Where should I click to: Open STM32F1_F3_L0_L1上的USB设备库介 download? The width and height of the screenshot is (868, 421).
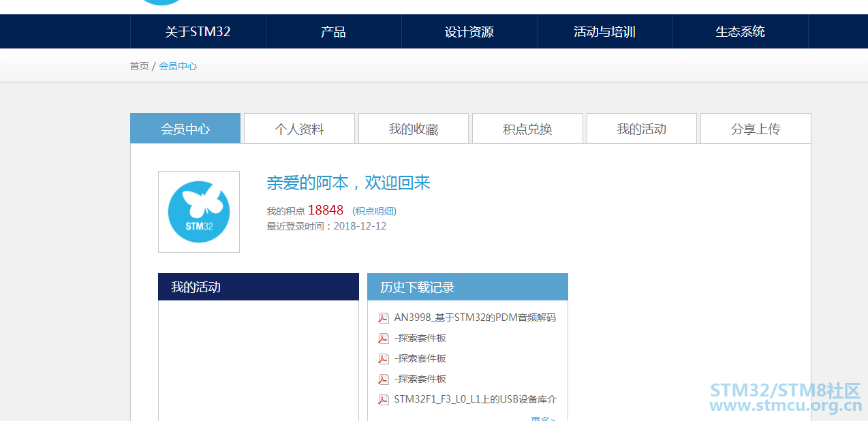pyautogui.click(x=475, y=399)
